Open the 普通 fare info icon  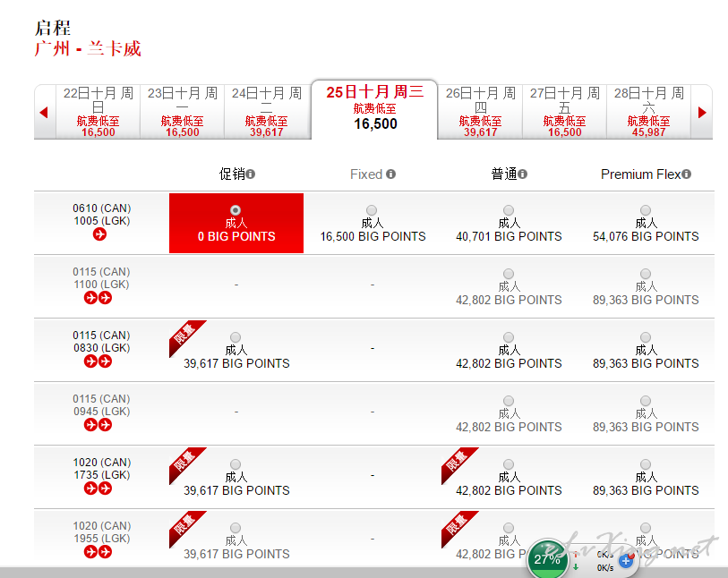(523, 174)
